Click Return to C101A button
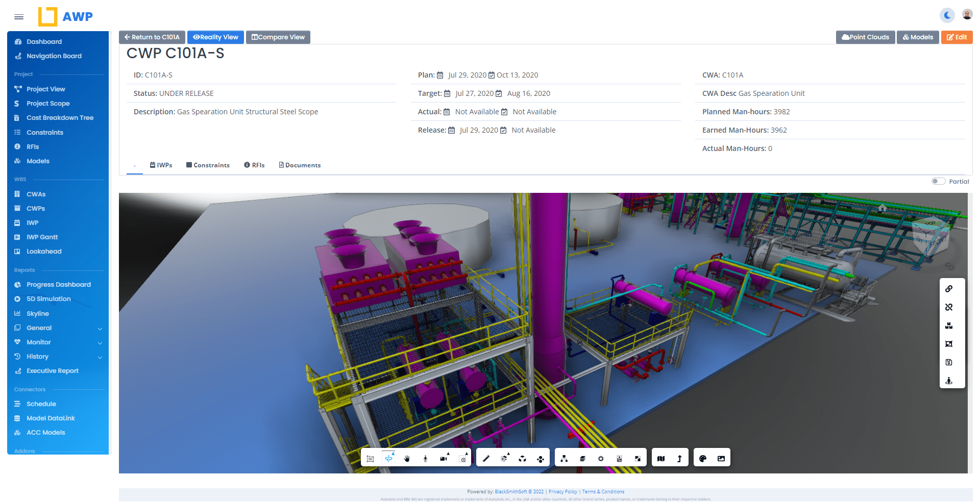 tap(152, 37)
